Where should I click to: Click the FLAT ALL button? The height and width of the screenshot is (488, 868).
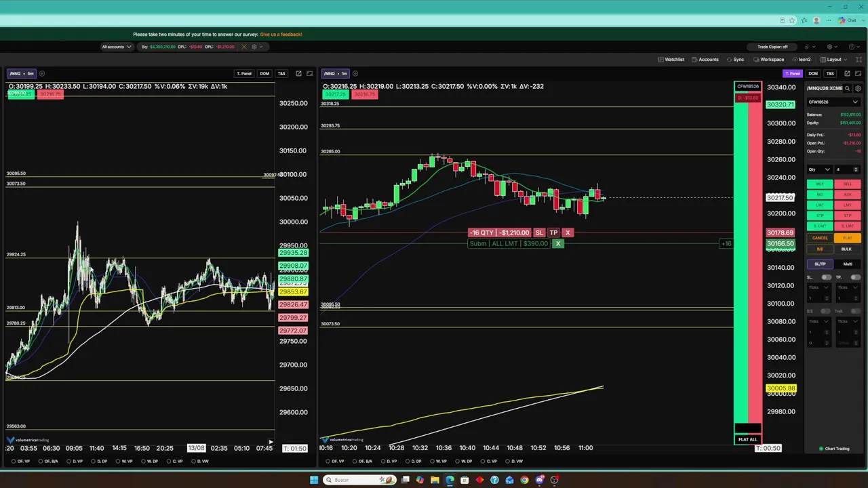point(747,439)
